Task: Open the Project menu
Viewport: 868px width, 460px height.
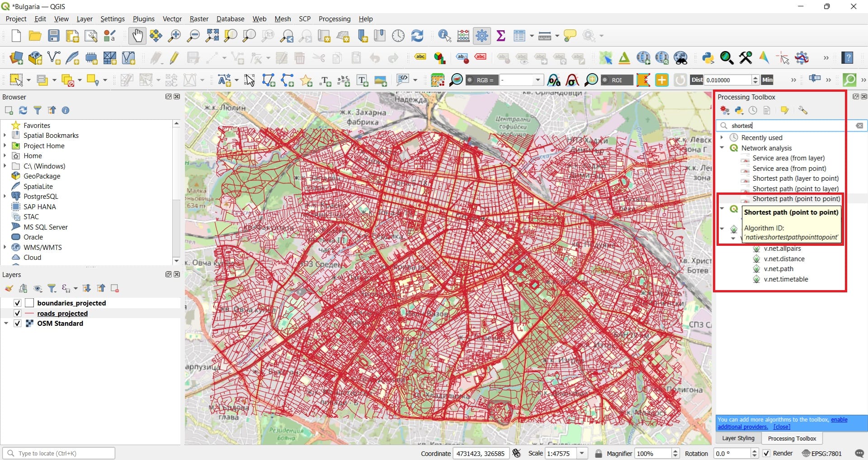Action: point(16,19)
